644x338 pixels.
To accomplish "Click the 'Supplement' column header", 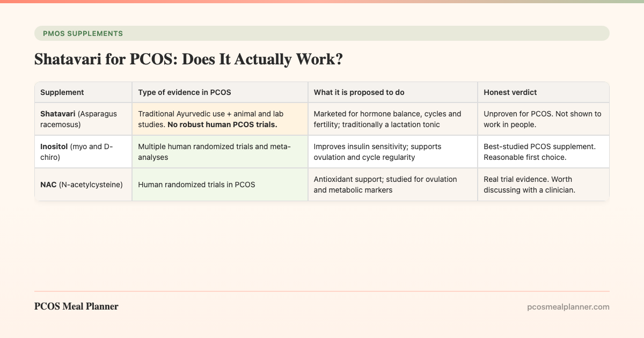I will coord(83,92).
